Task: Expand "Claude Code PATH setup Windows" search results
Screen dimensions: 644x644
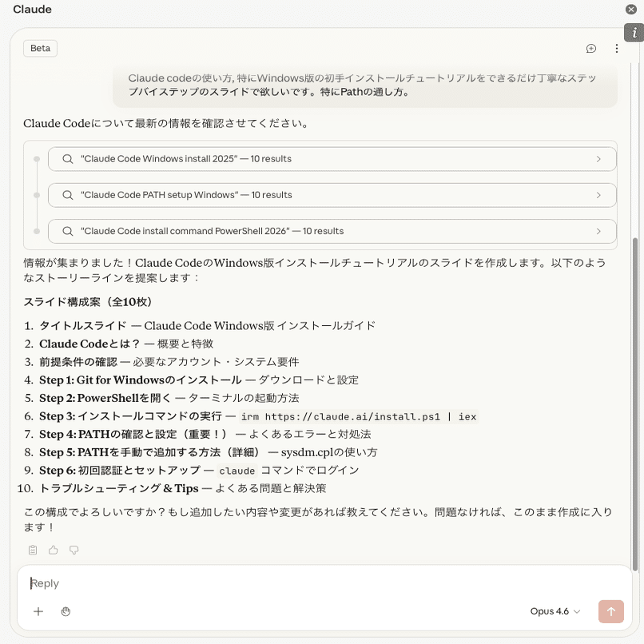Action: [x=332, y=195]
